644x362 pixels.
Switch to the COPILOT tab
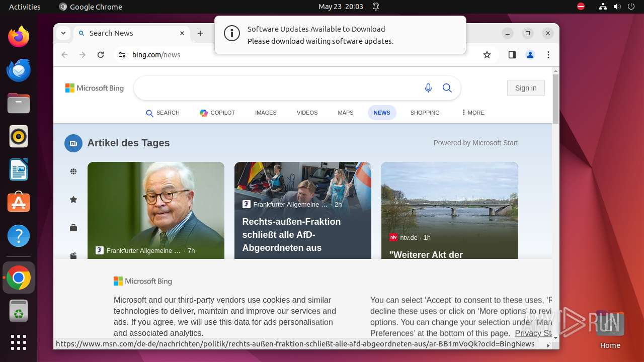[x=217, y=113]
